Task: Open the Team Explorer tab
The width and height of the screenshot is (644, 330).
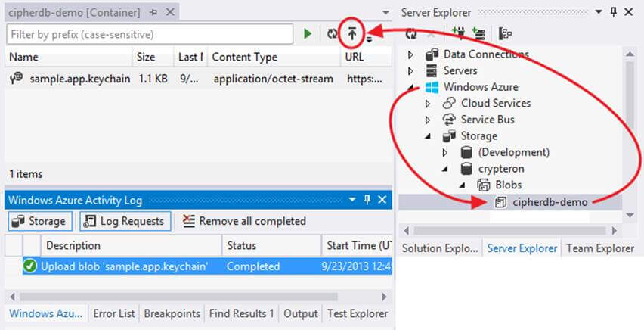Action: pyautogui.click(x=600, y=248)
